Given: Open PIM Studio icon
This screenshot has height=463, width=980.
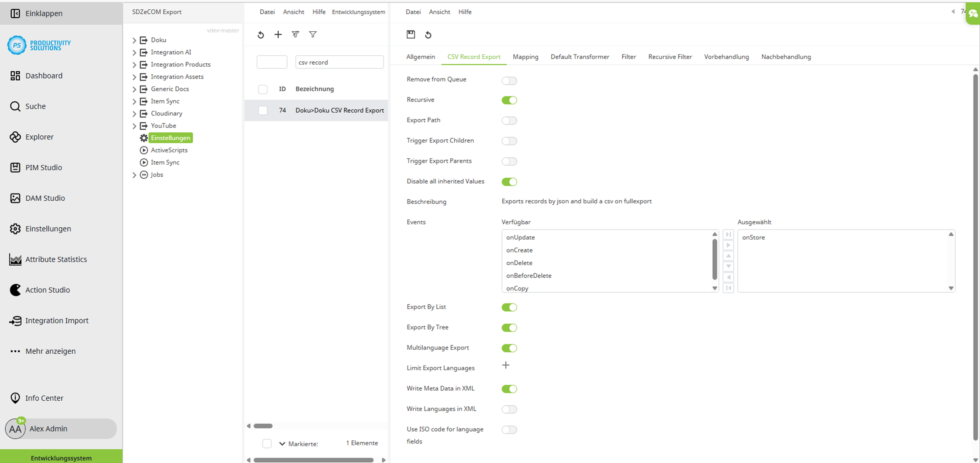Looking at the screenshot, I should [x=15, y=167].
